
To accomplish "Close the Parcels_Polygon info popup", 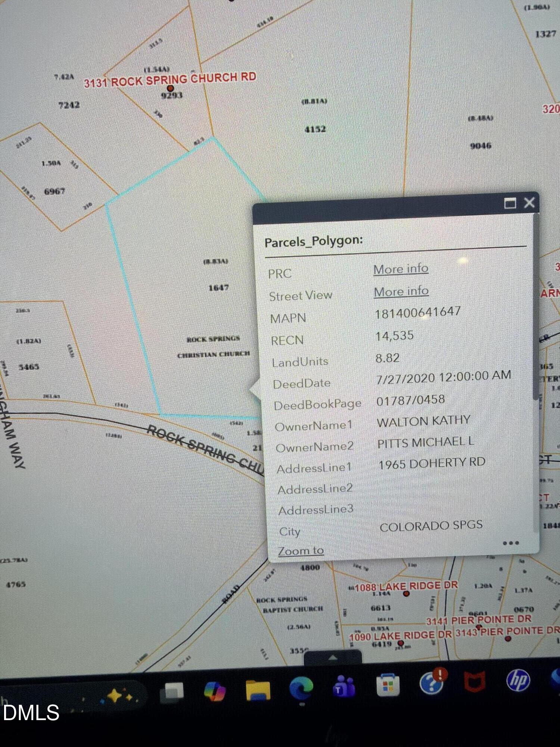I will click(529, 202).
